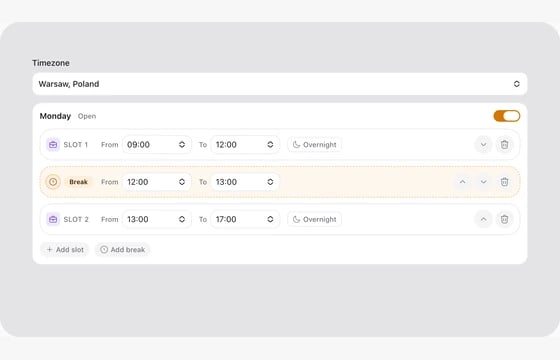This screenshot has height=360, width=560.
Task: Open Slot 1 To time 12:00 selector
Action: pos(245,145)
